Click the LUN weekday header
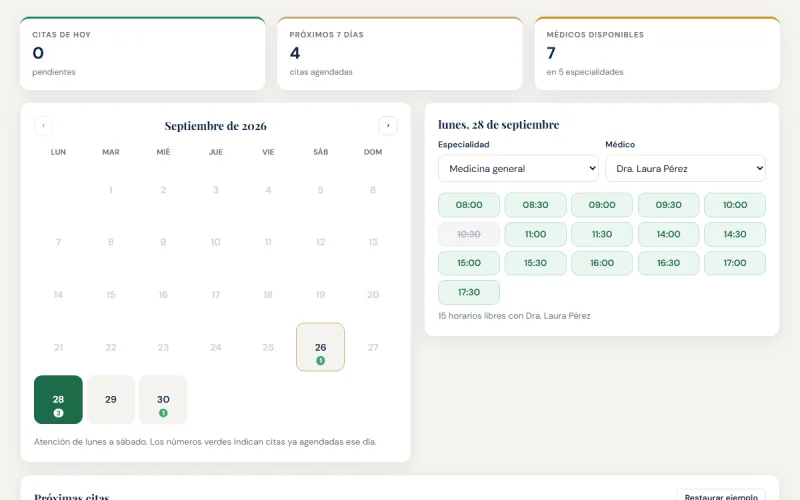 58,152
